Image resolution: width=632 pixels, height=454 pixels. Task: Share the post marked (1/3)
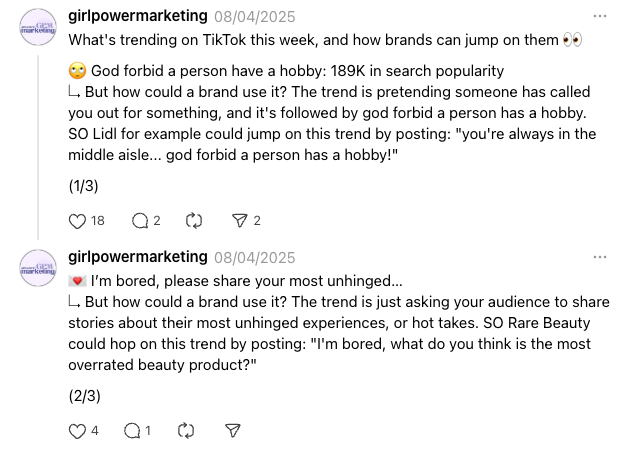tap(239, 221)
